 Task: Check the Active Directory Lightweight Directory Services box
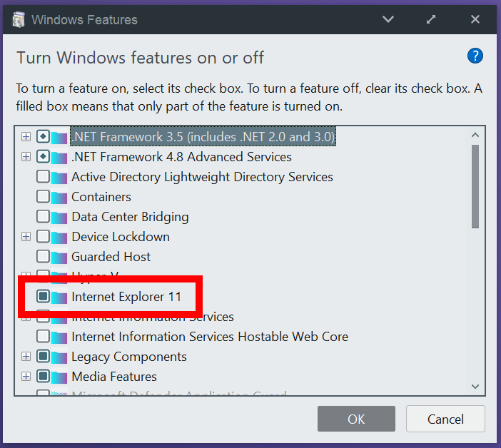pyautogui.click(x=43, y=177)
